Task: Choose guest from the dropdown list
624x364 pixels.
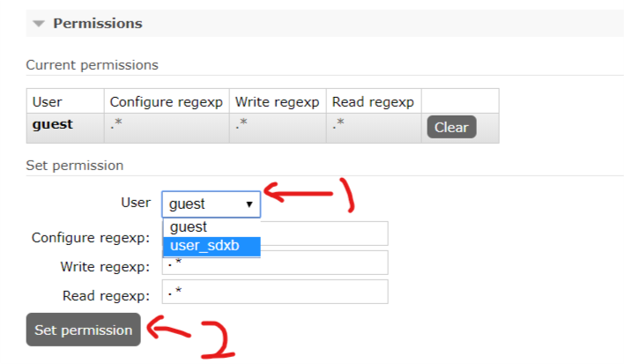Action: click(x=188, y=227)
